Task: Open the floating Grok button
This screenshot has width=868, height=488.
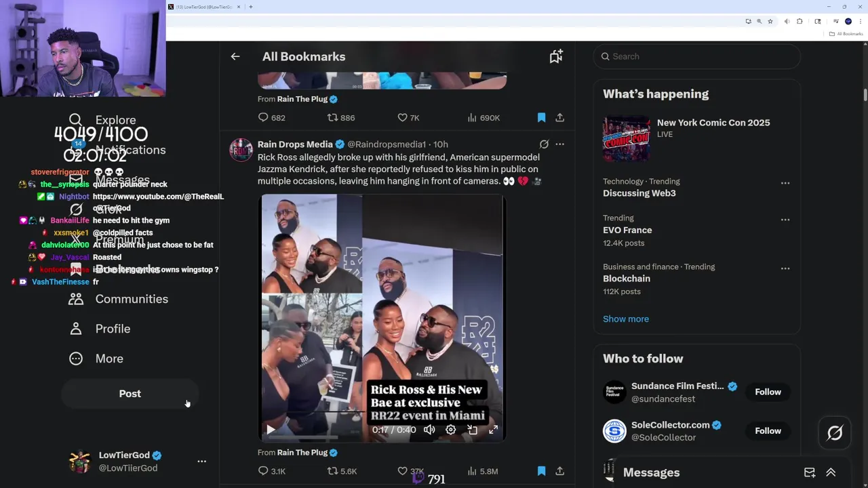Action: pos(835,432)
